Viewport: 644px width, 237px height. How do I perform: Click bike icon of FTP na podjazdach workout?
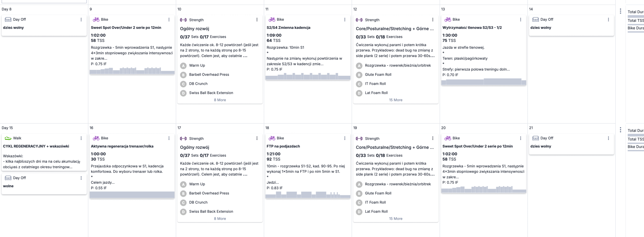[x=272, y=138]
